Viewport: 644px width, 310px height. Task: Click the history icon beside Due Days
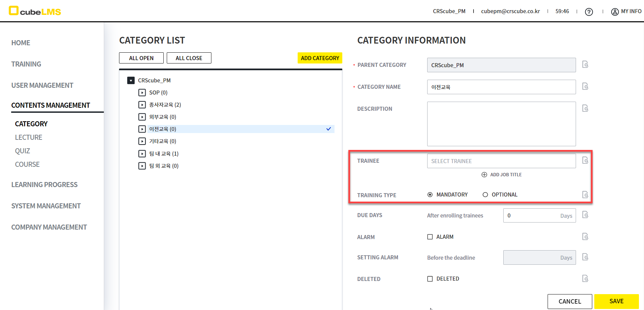pos(585,215)
